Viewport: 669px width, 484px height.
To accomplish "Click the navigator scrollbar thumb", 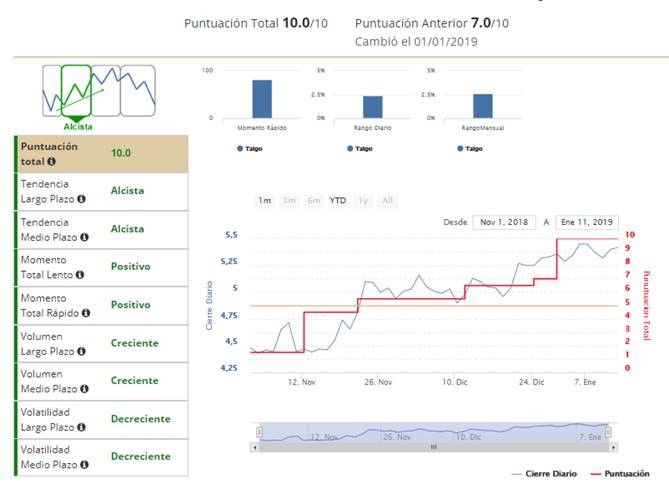I will click(x=434, y=447).
